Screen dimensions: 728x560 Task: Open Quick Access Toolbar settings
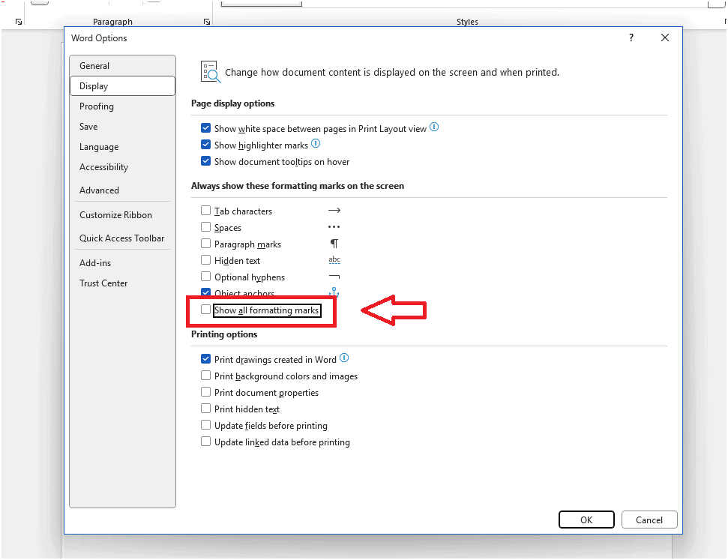click(121, 238)
